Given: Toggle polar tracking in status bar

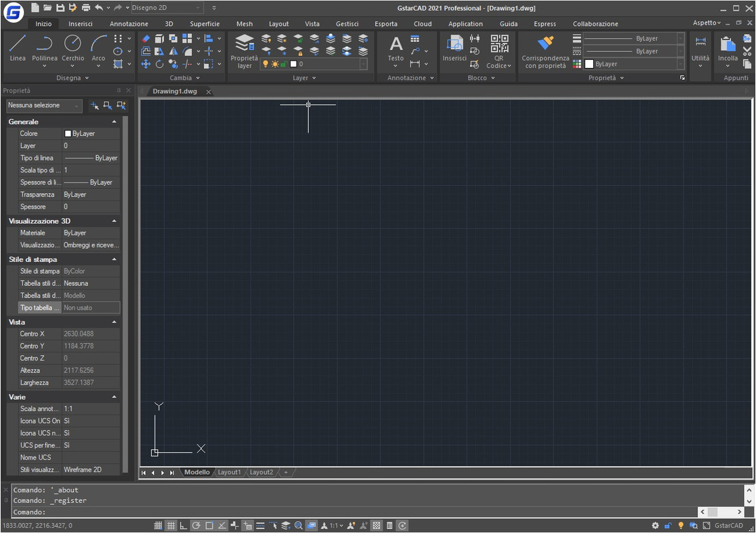Looking at the screenshot, I should click(x=196, y=525).
